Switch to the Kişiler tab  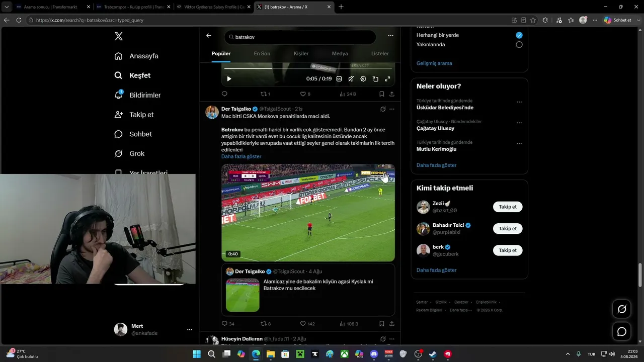301,54
